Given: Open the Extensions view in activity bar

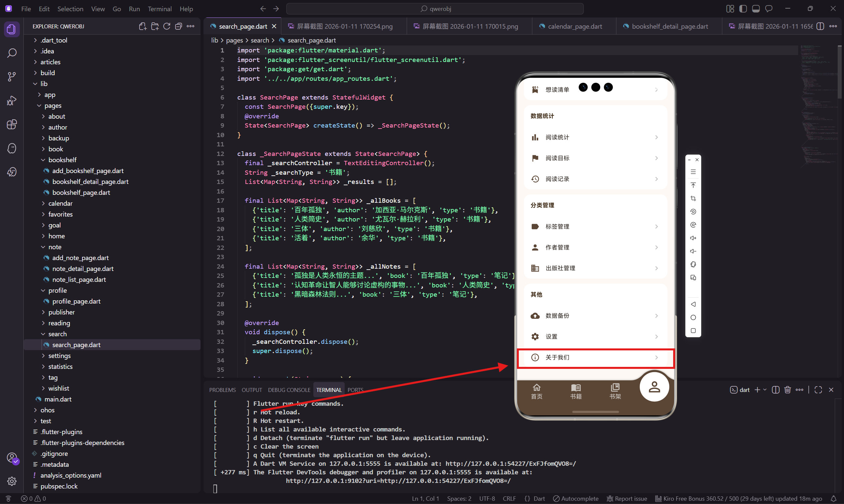Looking at the screenshot, I should (x=12, y=124).
